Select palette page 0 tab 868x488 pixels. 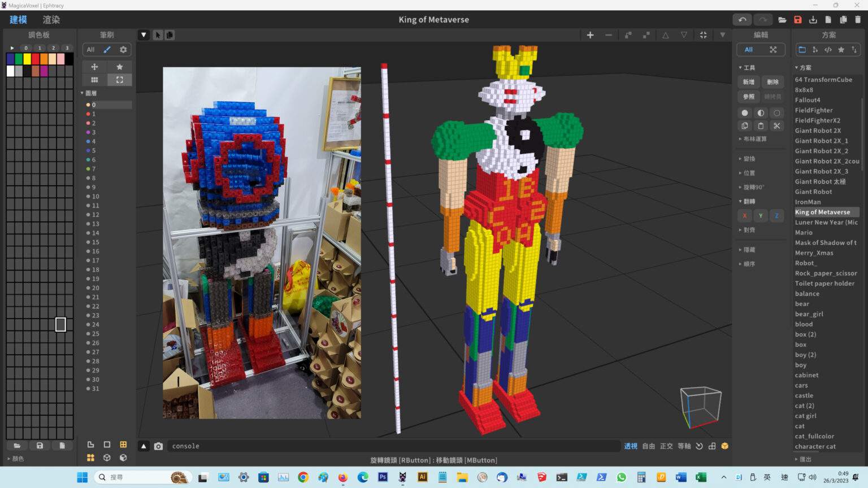pyautogui.click(x=26, y=48)
